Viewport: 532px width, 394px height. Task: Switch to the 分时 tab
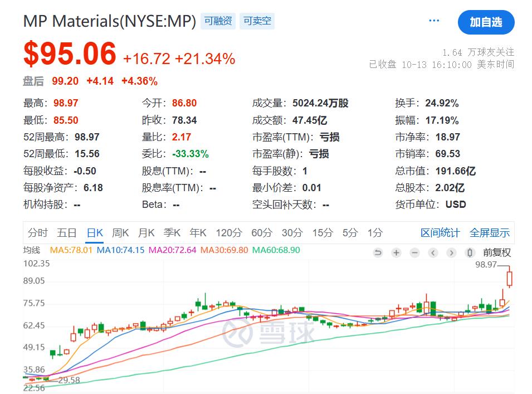pyautogui.click(x=38, y=233)
